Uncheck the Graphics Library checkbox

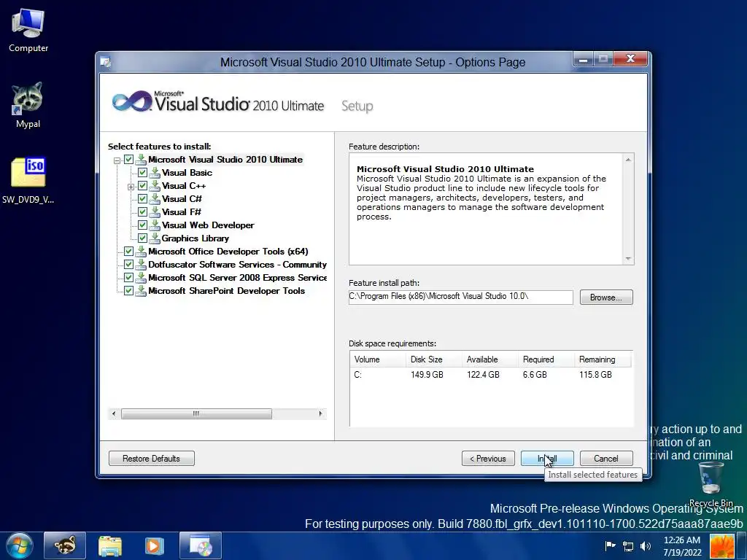142,238
